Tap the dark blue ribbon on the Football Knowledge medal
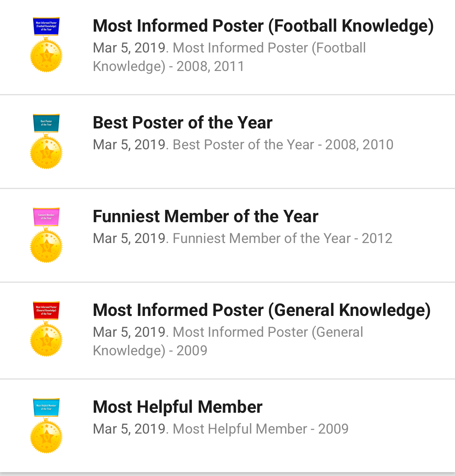455x476 pixels. coord(46,26)
